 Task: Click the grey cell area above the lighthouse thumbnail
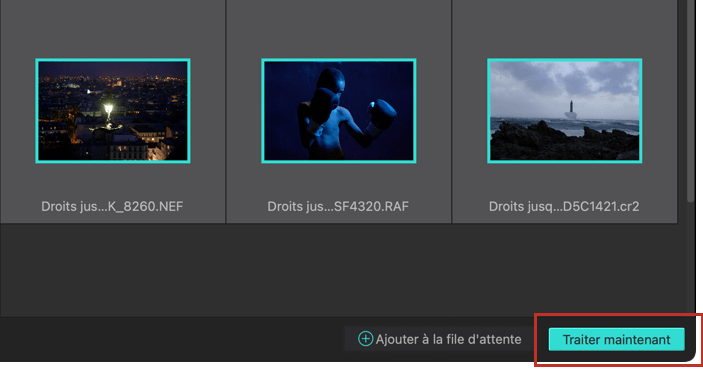564,29
